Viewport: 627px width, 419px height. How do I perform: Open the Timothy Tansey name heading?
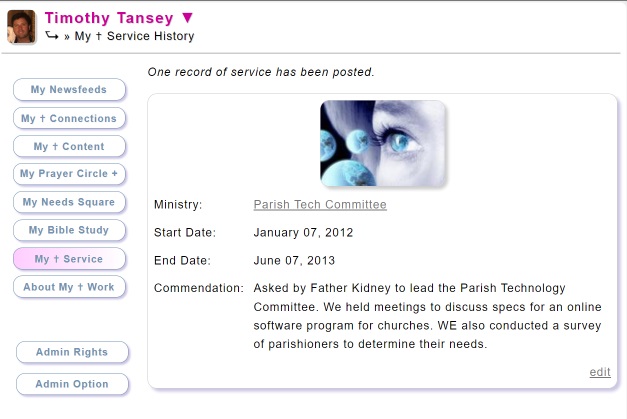pyautogui.click(x=109, y=18)
